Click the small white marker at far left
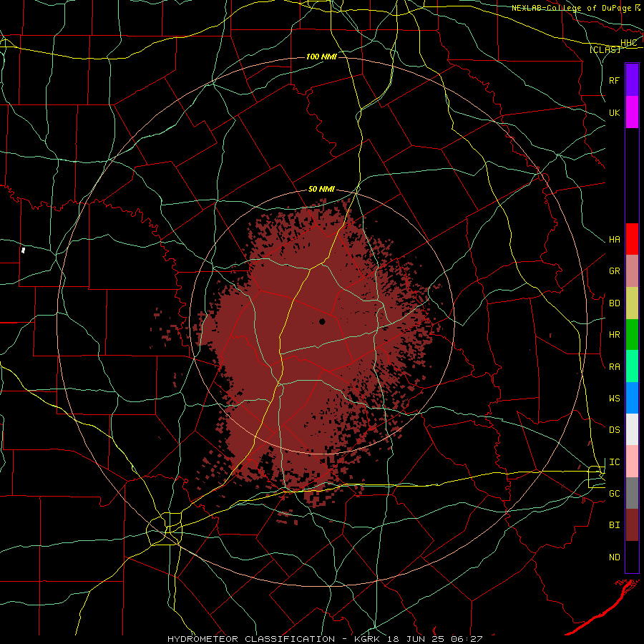Image resolution: width=644 pixels, height=644 pixels. [x=24, y=250]
